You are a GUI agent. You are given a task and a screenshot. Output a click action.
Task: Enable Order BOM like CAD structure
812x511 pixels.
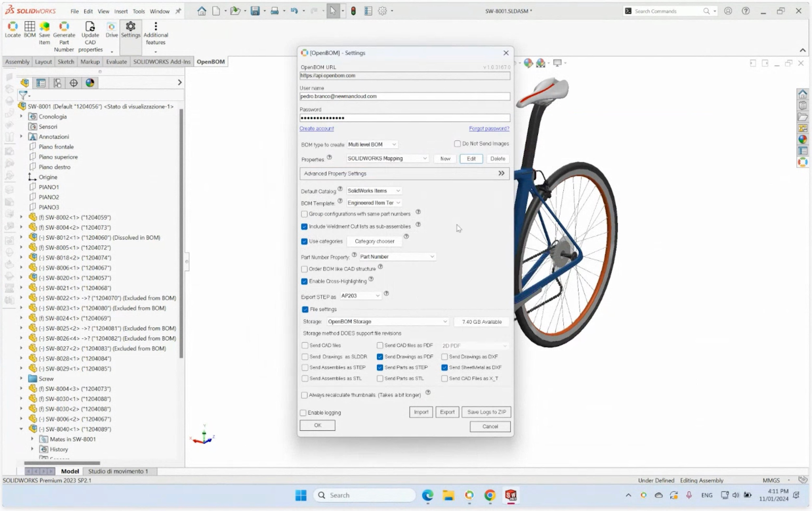304,269
